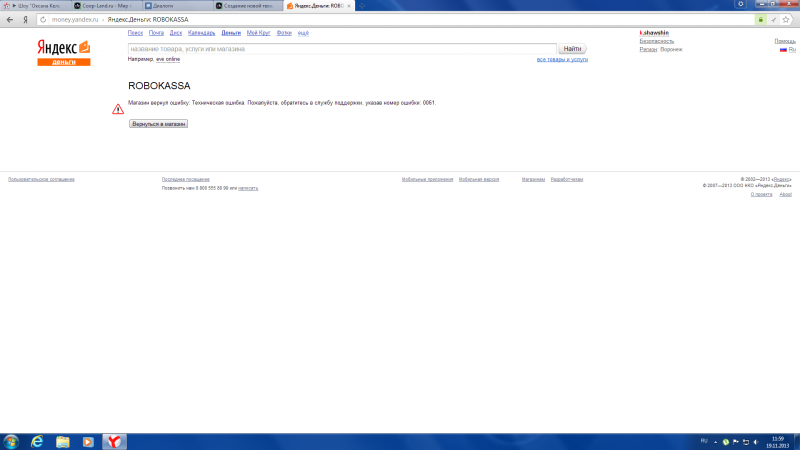Open the Помощь help link

(785, 41)
